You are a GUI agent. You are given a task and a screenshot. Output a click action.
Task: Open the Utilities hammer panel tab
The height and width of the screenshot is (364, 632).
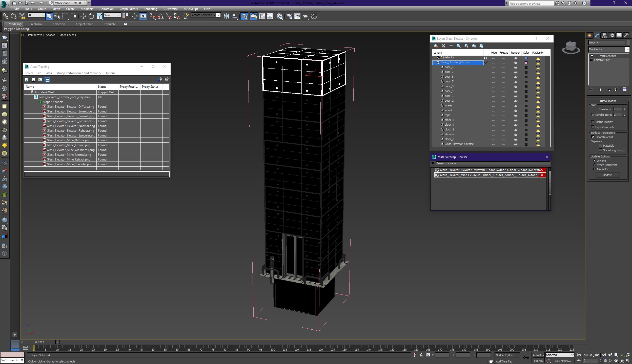point(627,35)
